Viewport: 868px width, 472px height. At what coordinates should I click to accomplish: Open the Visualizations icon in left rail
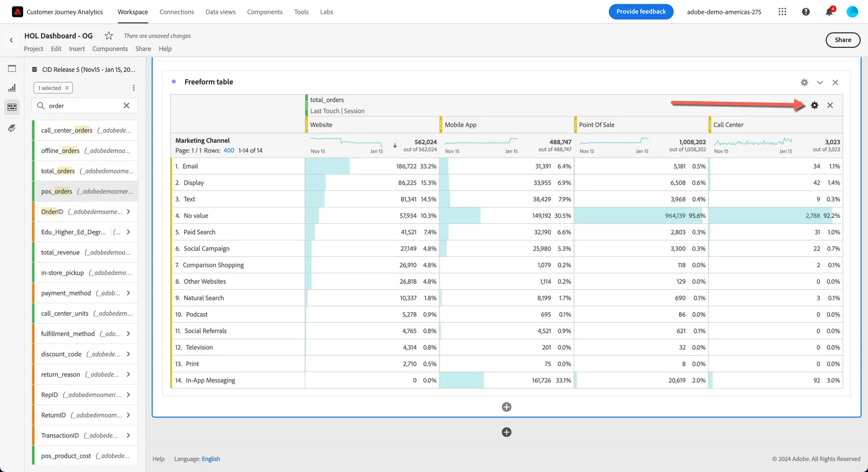point(12,88)
